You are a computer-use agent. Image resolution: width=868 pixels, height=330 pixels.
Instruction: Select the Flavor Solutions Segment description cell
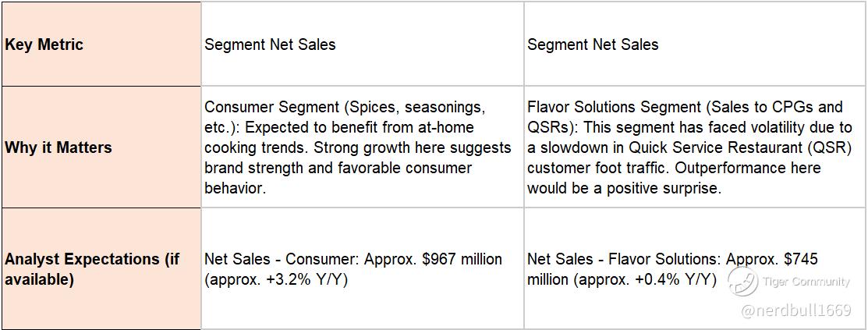(696, 147)
